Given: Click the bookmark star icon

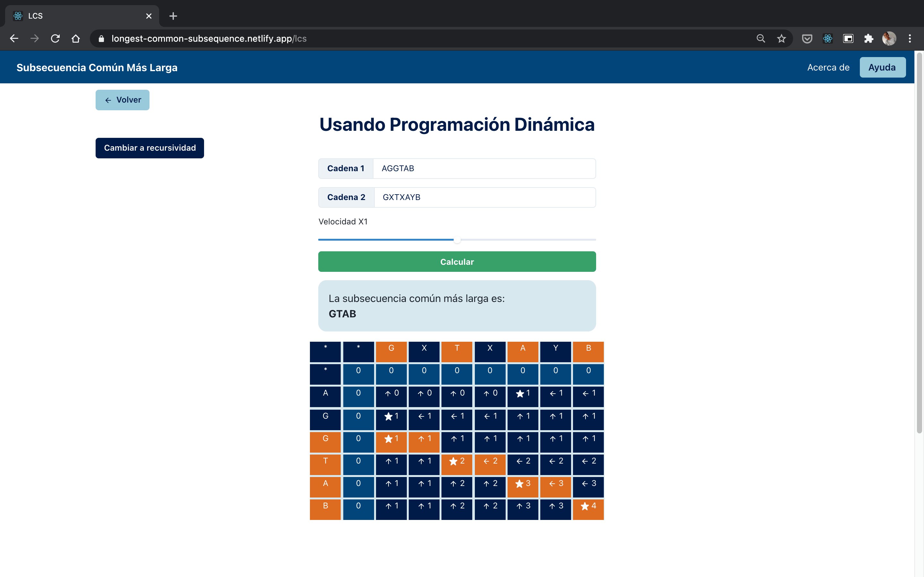Looking at the screenshot, I should (x=781, y=38).
